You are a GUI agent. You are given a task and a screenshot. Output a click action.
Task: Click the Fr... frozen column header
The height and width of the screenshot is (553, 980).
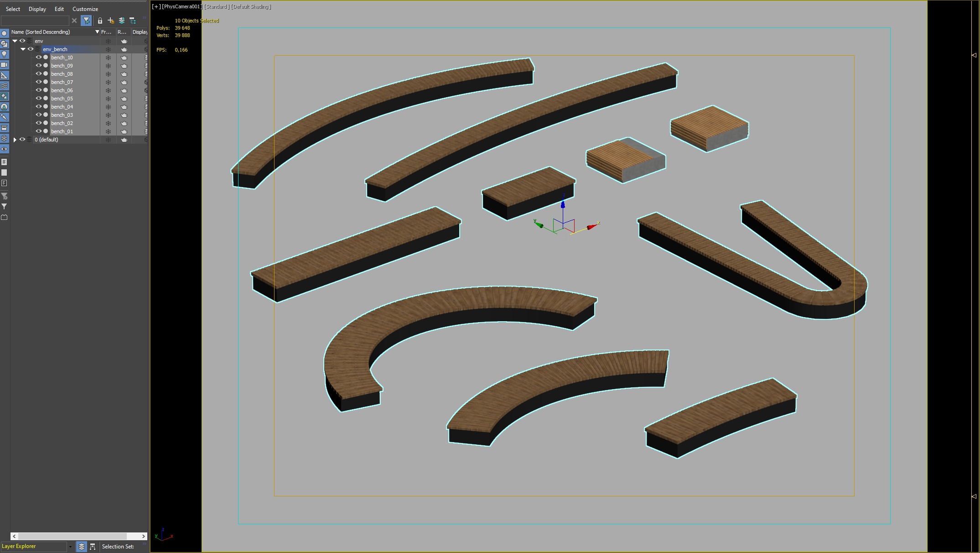(108, 32)
